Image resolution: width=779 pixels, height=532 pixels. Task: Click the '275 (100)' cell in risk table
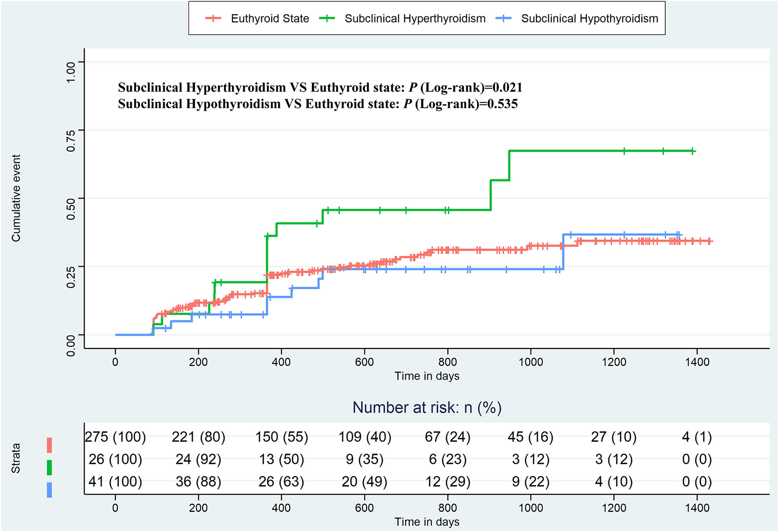pos(115,437)
